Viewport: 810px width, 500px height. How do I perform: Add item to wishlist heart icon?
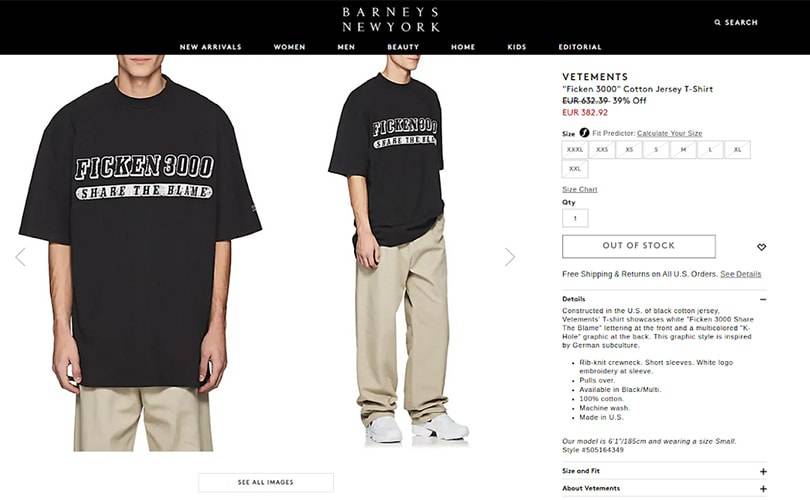[x=761, y=247]
